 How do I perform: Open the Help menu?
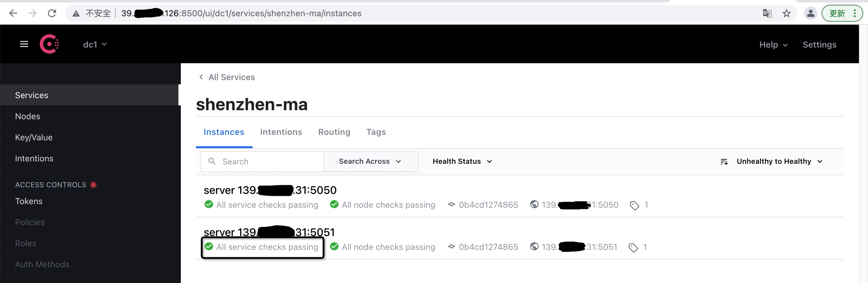coord(773,45)
